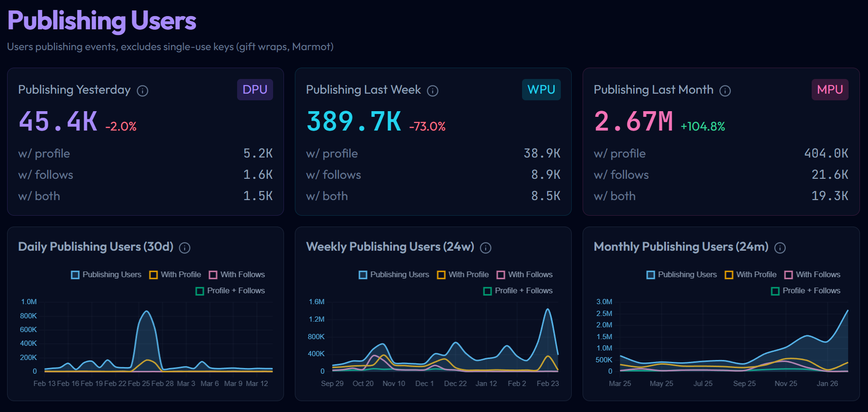
Task: Click info icon beside Publishing Last Month
Action: [725, 91]
